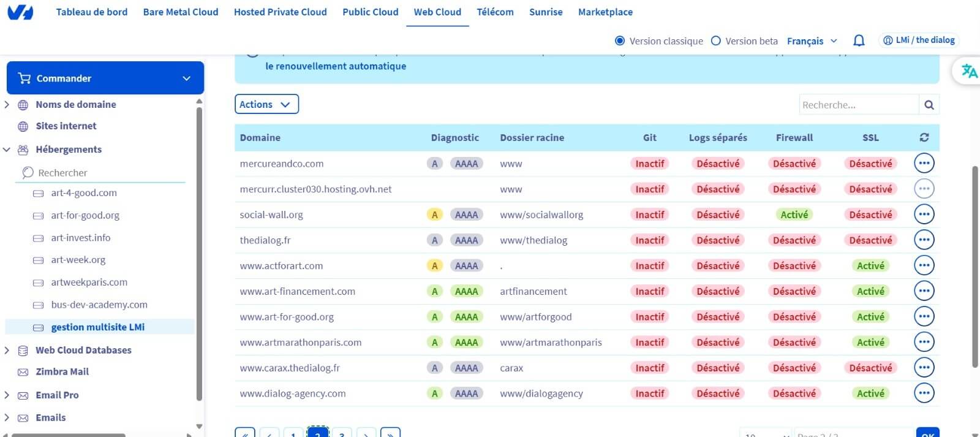Open art-for-good.org hosting
The height and width of the screenshot is (437, 980).
[x=85, y=215]
